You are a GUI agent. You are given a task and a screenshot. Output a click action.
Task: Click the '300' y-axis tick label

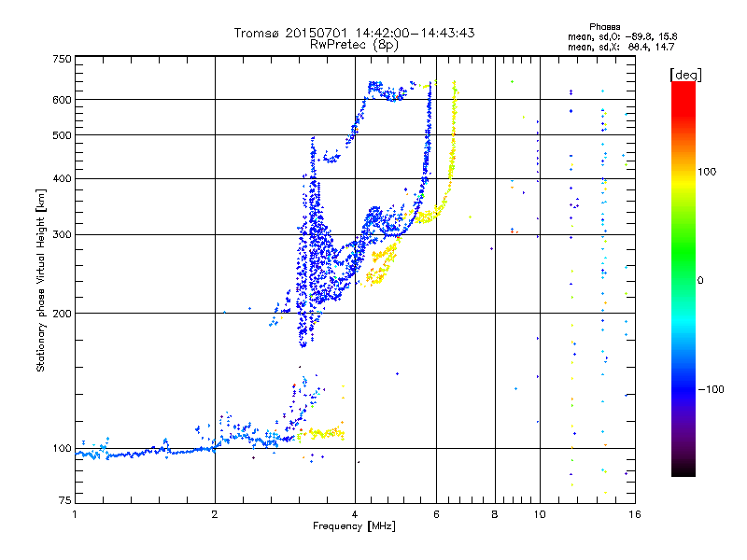pyautogui.click(x=63, y=235)
